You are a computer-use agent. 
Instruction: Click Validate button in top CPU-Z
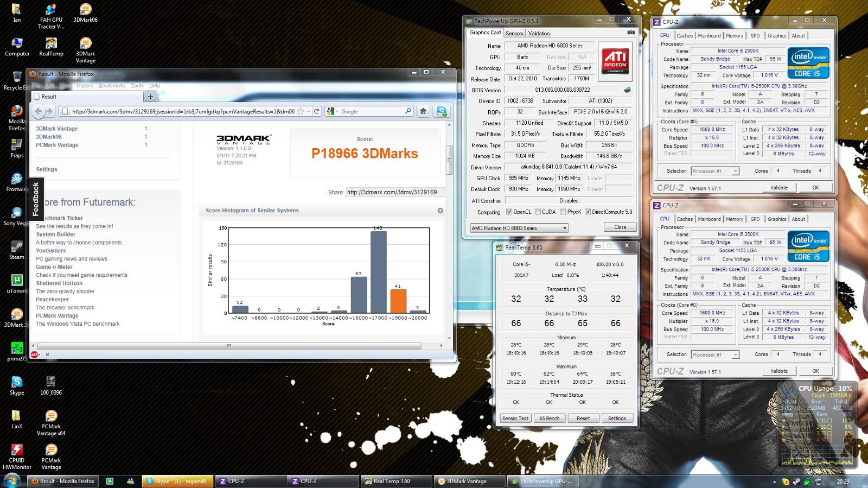tap(778, 187)
